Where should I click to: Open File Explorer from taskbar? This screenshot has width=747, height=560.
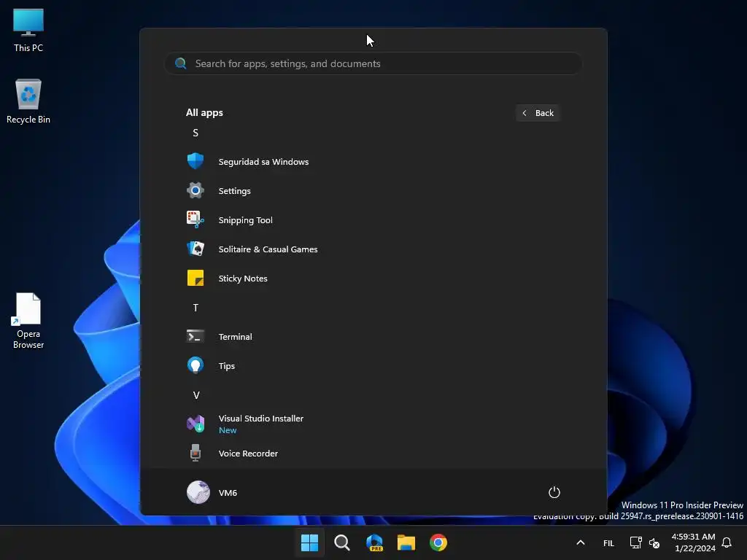click(x=406, y=542)
